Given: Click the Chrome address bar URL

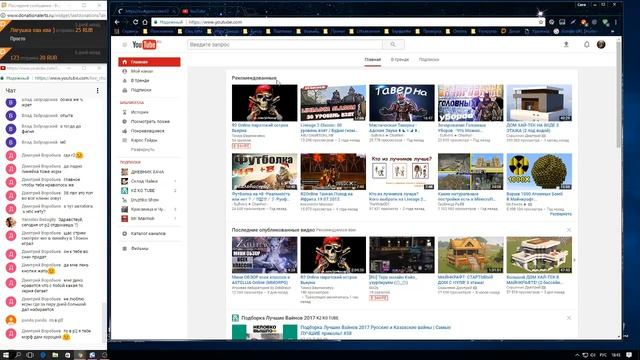Looking at the screenshot, I should 215,22.
